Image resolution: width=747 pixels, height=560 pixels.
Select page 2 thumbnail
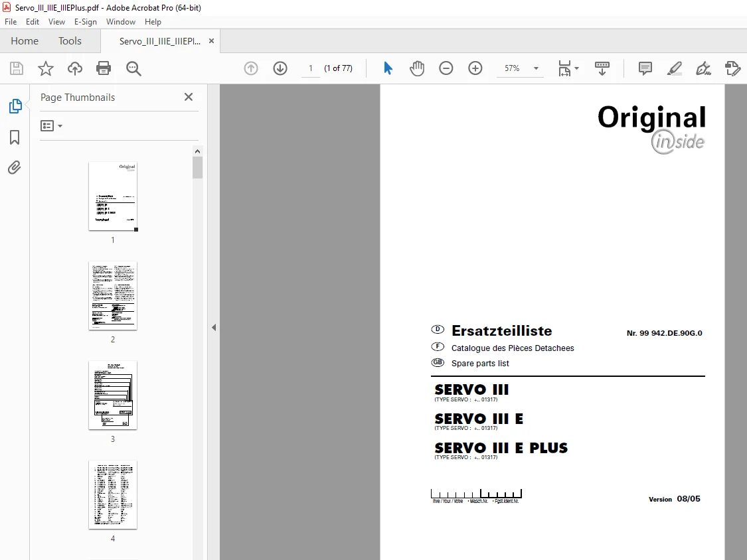click(x=113, y=296)
